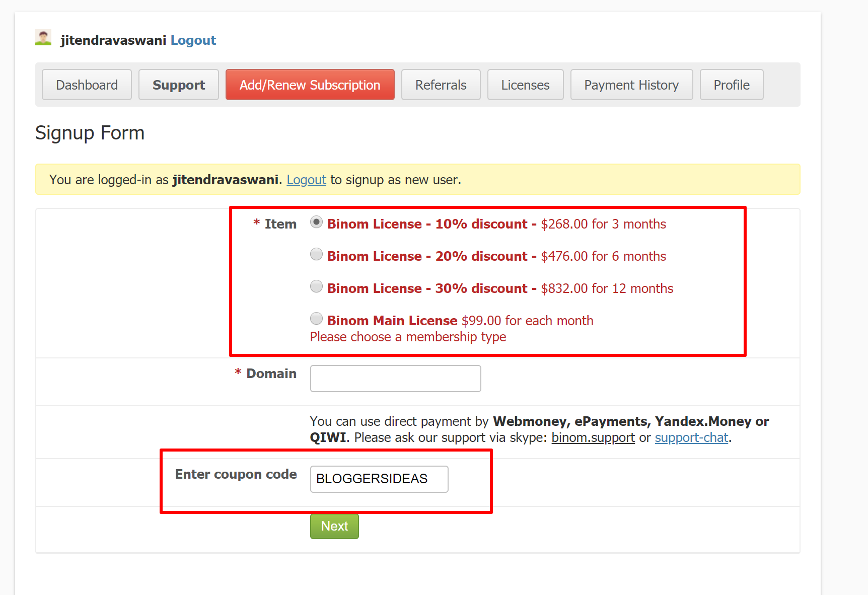Screen dimensions: 868x595
Task: Open the Referrals tab
Action: click(x=441, y=85)
